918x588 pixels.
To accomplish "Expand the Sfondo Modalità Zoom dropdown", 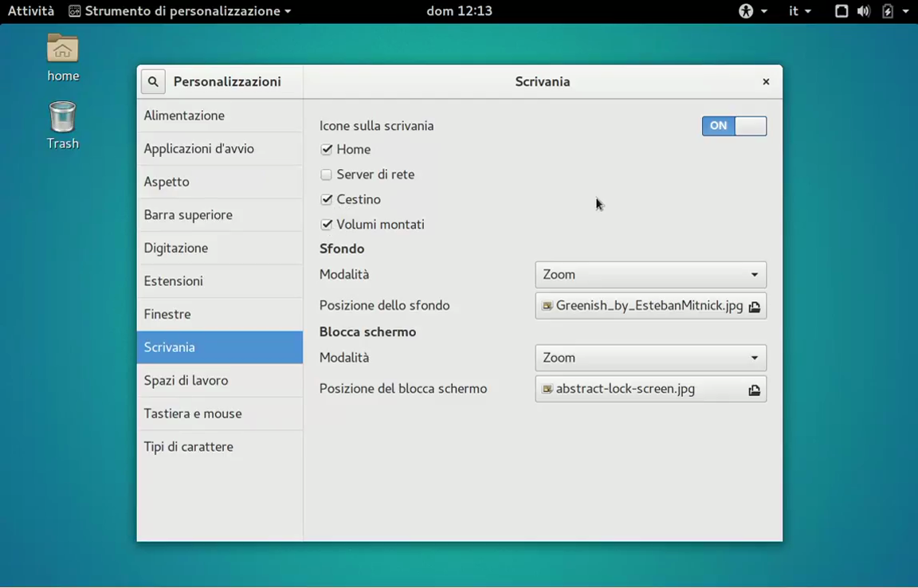I will coord(650,275).
